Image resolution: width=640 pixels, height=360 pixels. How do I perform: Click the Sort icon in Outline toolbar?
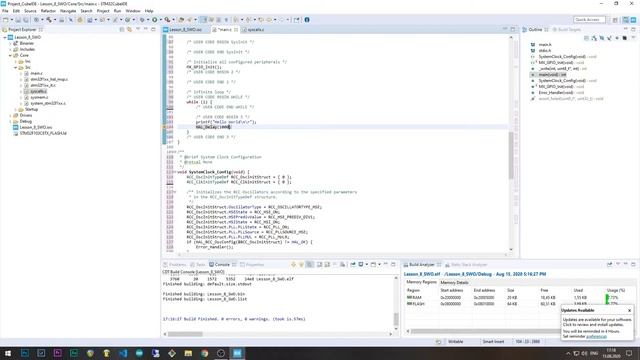(x=593, y=38)
